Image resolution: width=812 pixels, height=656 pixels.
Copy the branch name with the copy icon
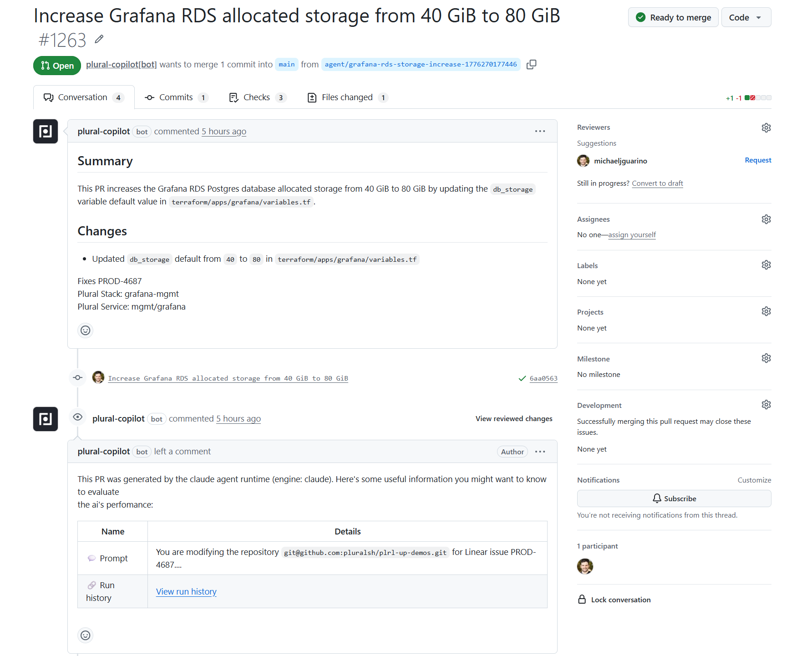tap(531, 65)
